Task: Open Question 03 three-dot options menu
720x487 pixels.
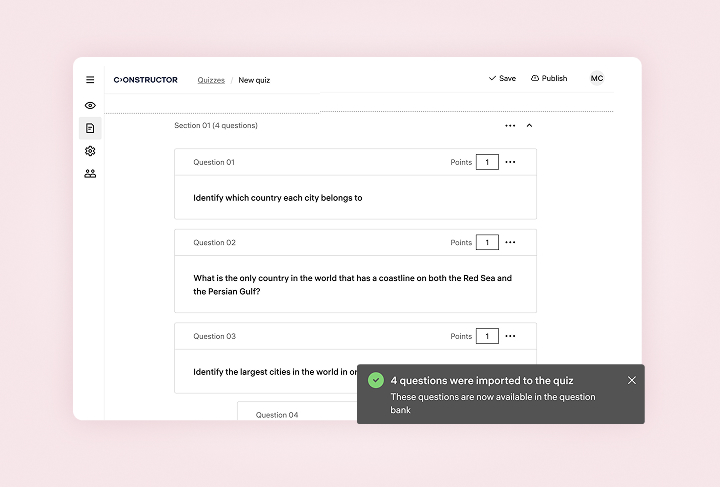Action: click(510, 336)
